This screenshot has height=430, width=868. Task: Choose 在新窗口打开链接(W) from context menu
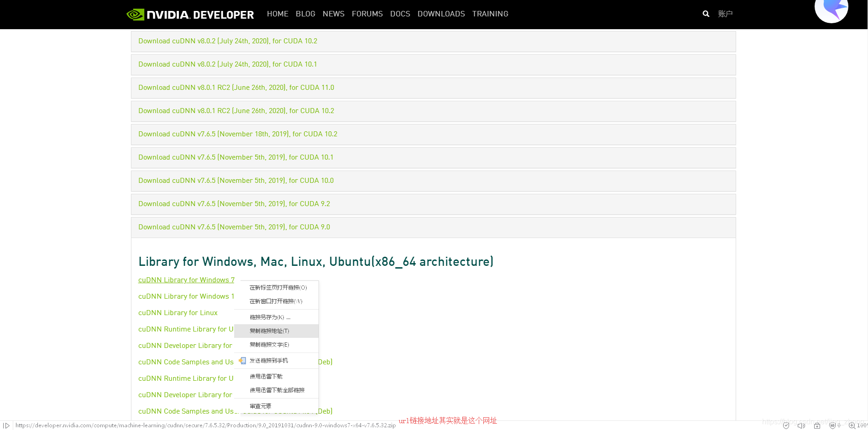[x=277, y=301]
